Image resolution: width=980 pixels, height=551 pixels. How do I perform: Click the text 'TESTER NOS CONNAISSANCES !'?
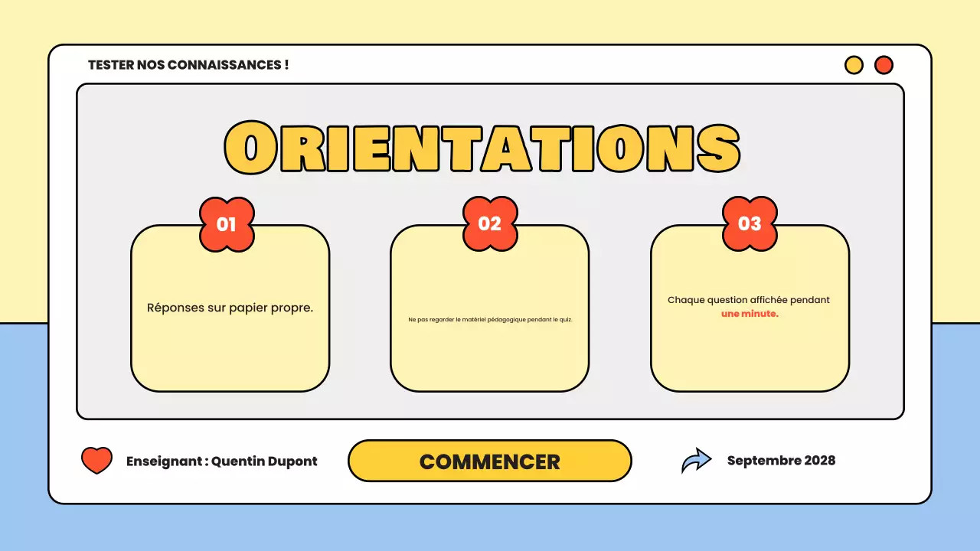pos(188,65)
